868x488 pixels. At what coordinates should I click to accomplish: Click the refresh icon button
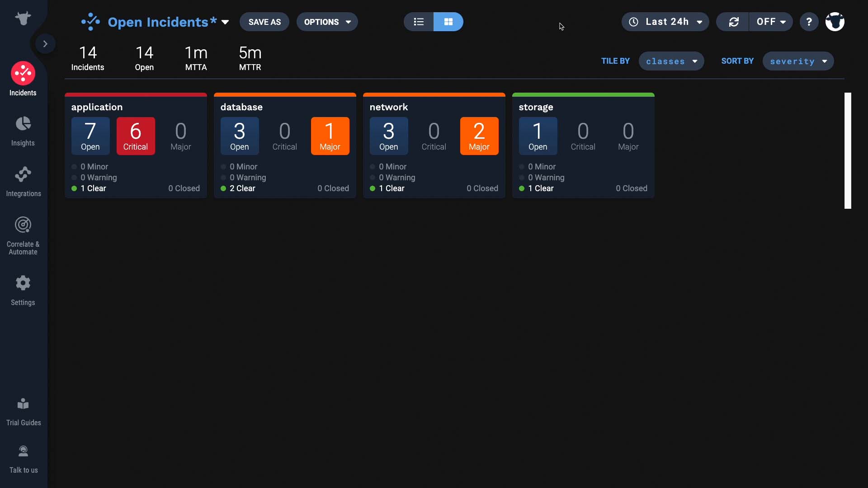tap(733, 22)
